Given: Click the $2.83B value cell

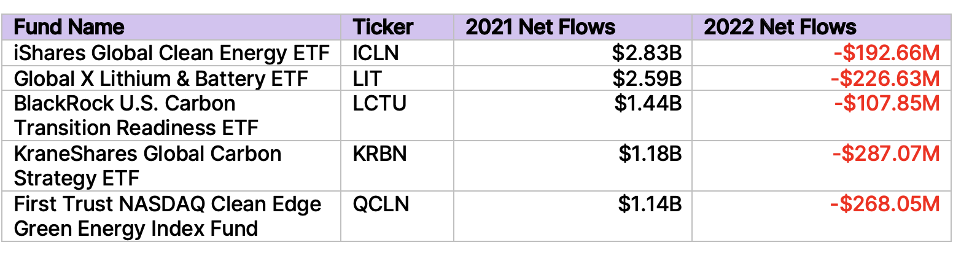Looking at the screenshot, I should point(647,53).
